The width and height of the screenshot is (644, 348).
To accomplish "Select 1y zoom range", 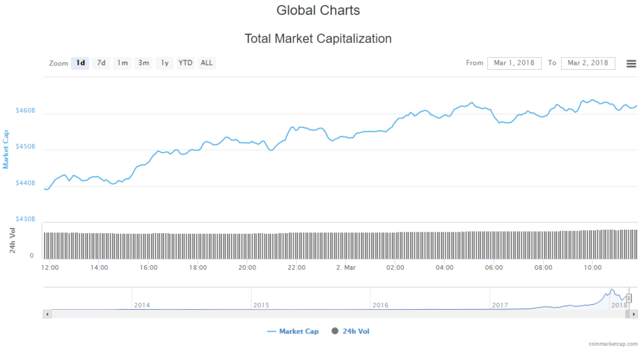I will [x=165, y=63].
